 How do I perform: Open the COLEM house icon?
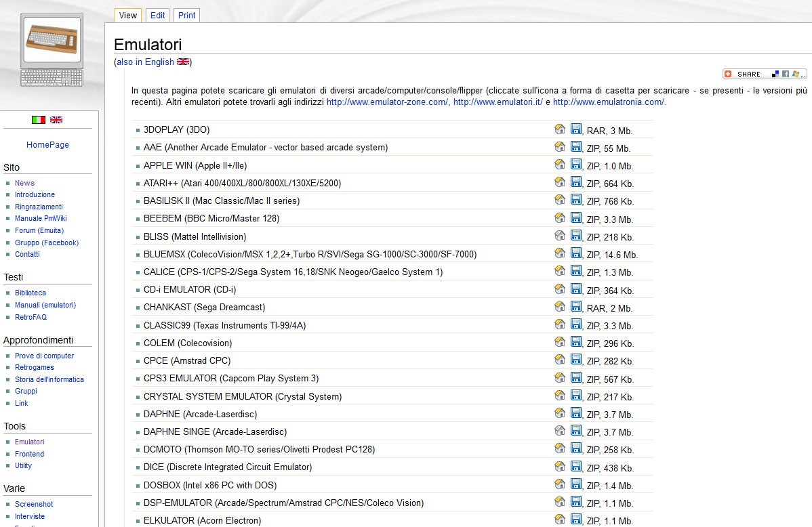(560, 341)
